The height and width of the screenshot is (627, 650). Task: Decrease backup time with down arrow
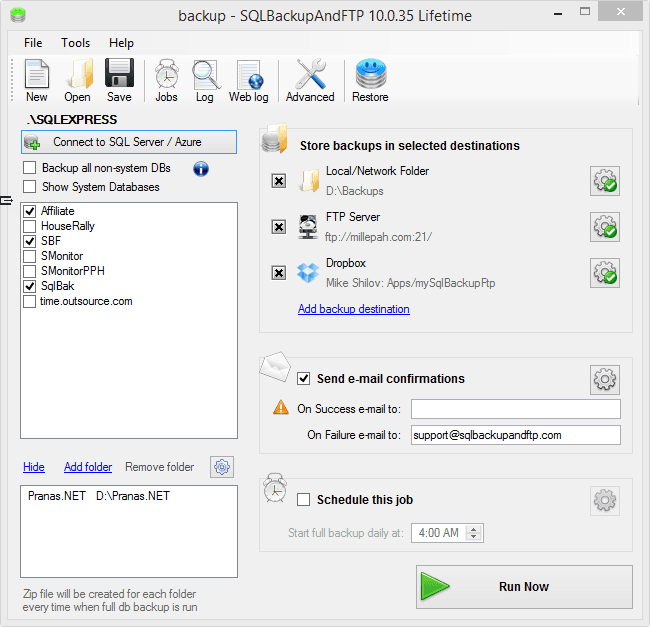coord(473,537)
